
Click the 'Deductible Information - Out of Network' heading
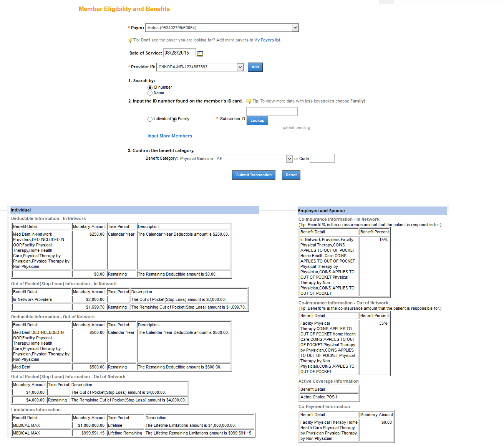pos(53,317)
